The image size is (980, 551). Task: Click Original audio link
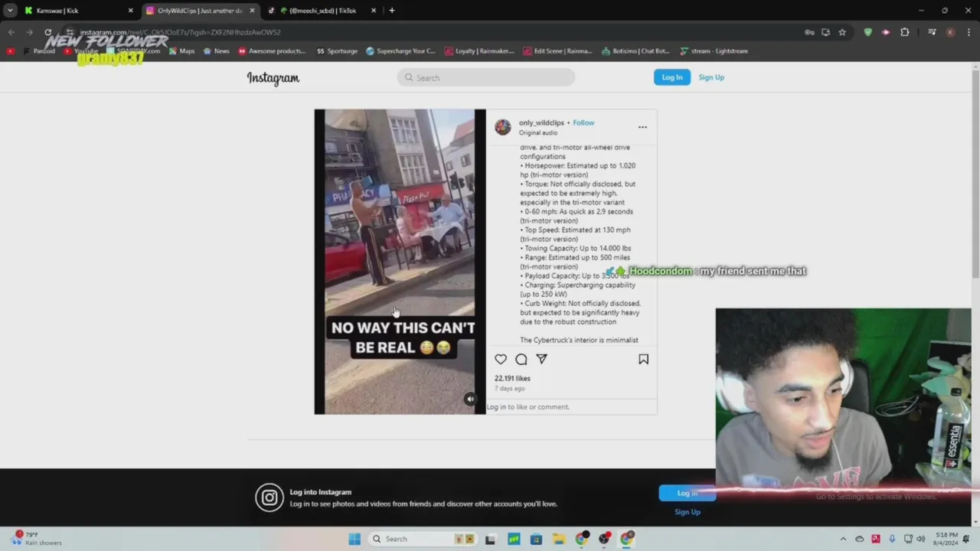click(x=538, y=132)
